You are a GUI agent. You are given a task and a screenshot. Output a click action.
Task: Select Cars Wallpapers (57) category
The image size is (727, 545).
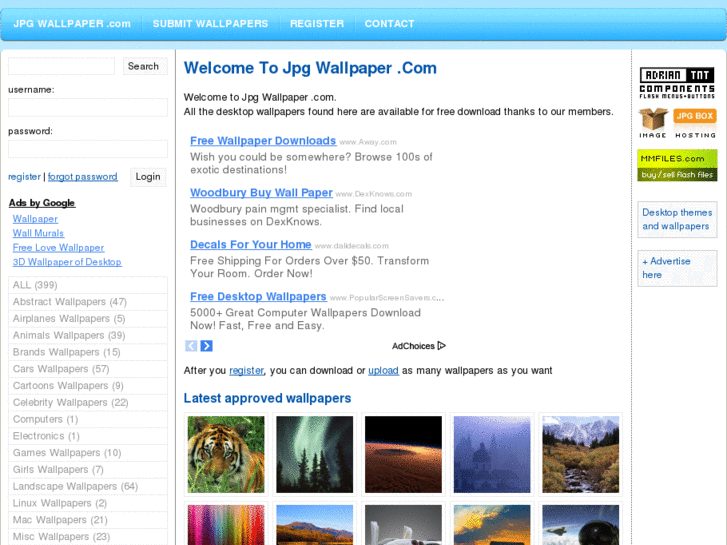click(x=88, y=369)
